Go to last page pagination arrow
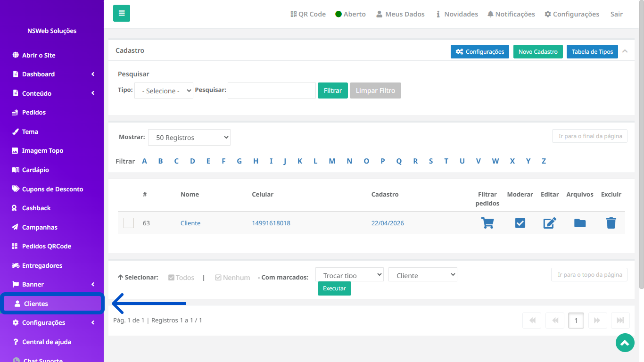This screenshot has height=362, width=644. coord(620,321)
